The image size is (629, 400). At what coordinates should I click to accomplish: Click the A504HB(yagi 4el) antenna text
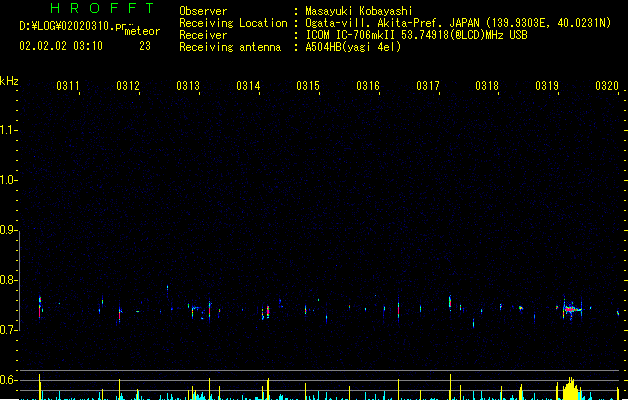353,47
